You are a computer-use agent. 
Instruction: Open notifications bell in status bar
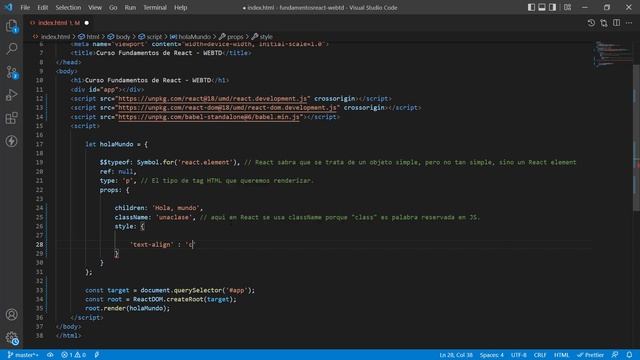click(629, 355)
